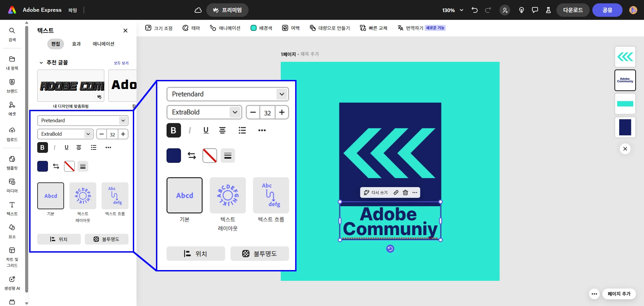Increase font size with plus button
The height and width of the screenshot is (306, 644).
pyautogui.click(x=123, y=134)
